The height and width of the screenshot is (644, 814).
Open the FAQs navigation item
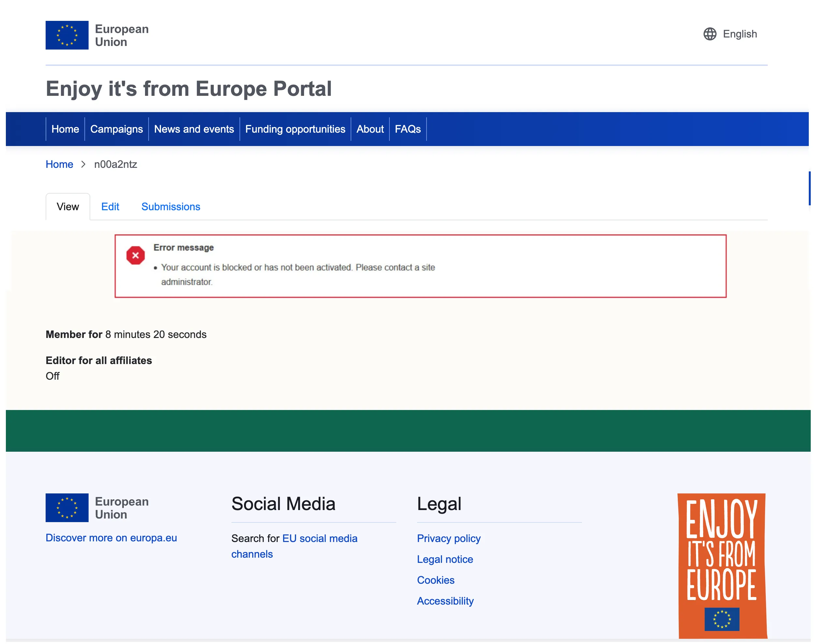pos(407,129)
